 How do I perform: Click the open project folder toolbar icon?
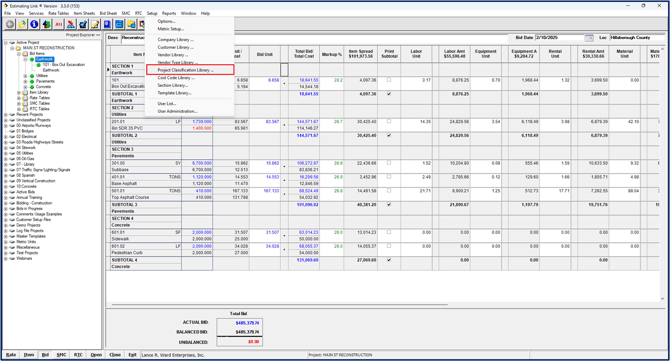pos(22,24)
